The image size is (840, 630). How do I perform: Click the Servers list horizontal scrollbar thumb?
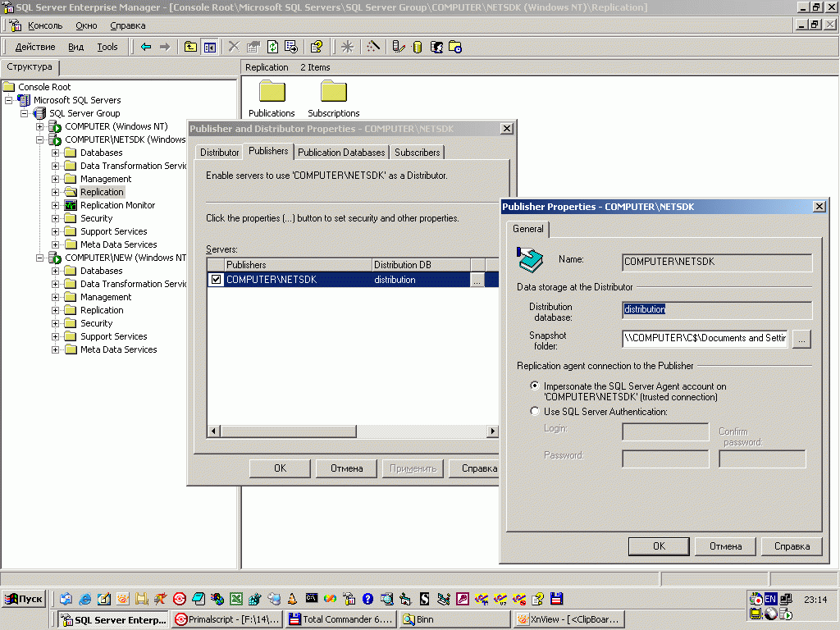pyautogui.click(x=288, y=431)
